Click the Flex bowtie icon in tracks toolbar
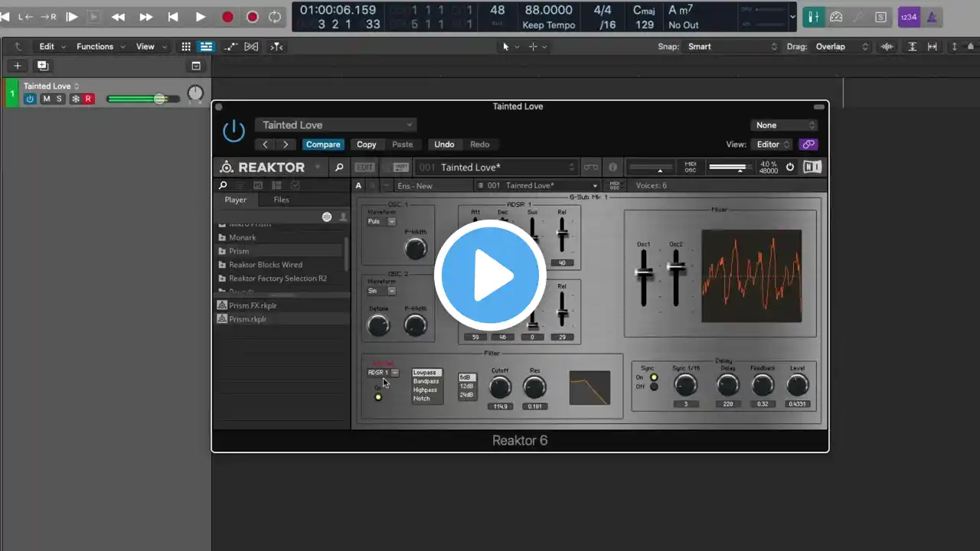980x551 pixels. pos(251,47)
